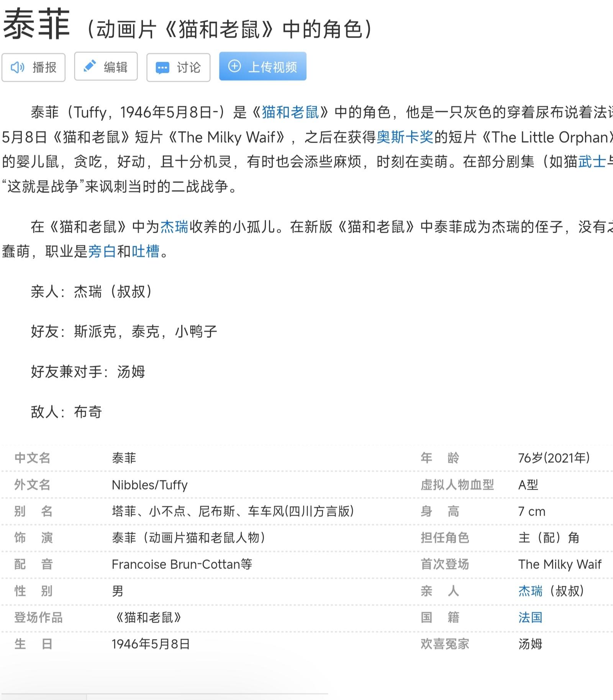
Task: Click the value 76岁(2021年)
Action: pyautogui.click(x=554, y=458)
